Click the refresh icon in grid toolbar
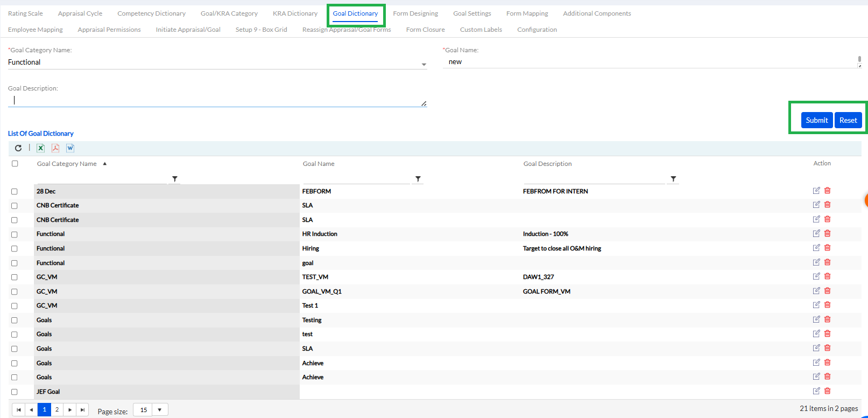Viewport: 868px width, 418px height. coord(18,148)
